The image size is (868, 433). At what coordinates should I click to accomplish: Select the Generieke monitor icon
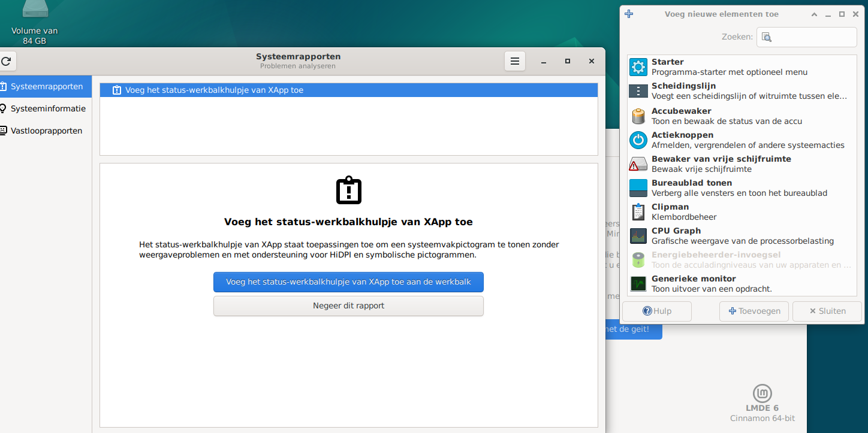638,283
